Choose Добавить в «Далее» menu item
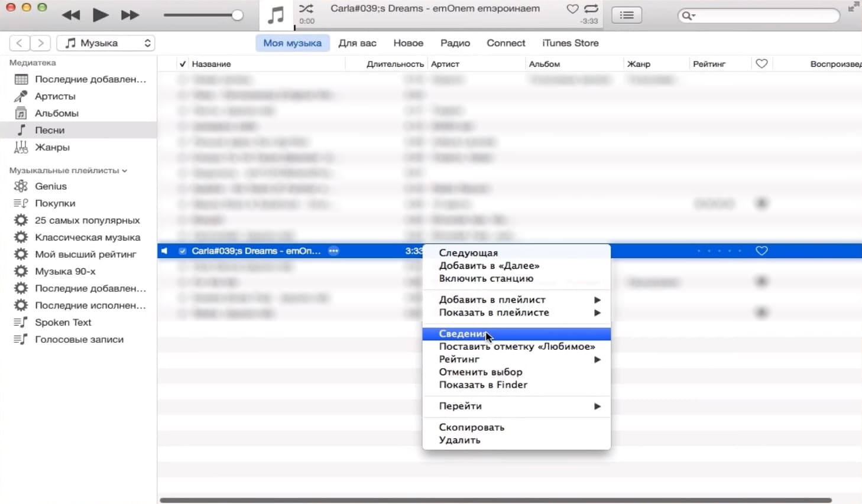Screen dimensions: 862x504 [x=516, y=266]
